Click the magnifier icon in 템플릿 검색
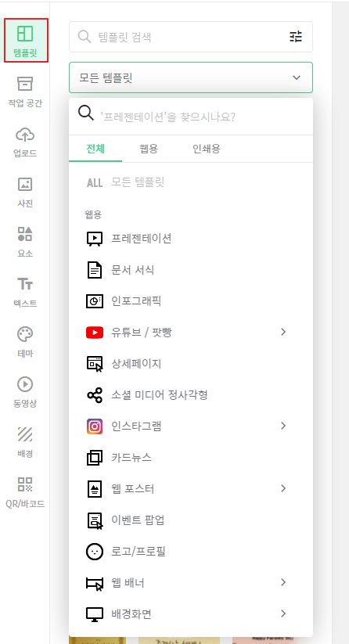The width and height of the screenshot is (349, 644). (x=85, y=37)
